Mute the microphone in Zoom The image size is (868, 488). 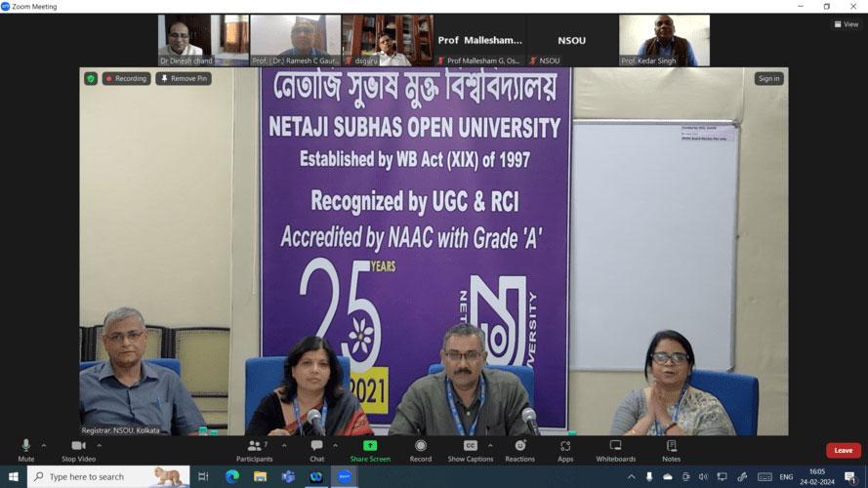pyautogui.click(x=26, y=450)
